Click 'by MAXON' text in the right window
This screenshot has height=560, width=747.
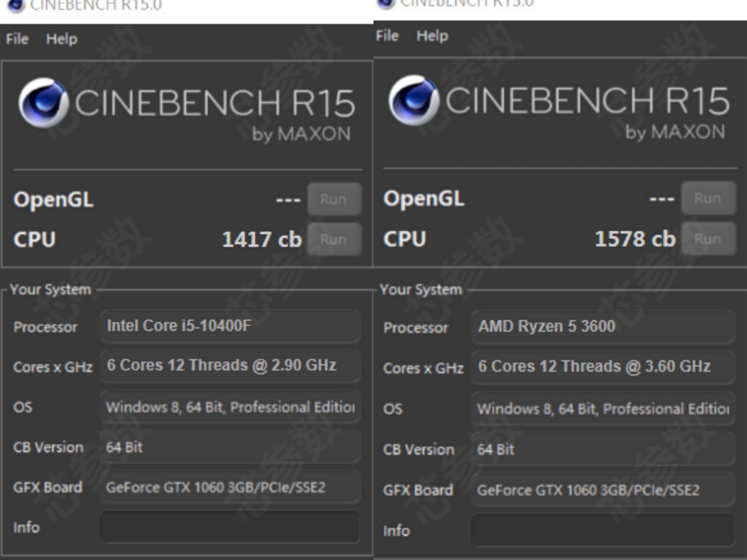point(675,132)
